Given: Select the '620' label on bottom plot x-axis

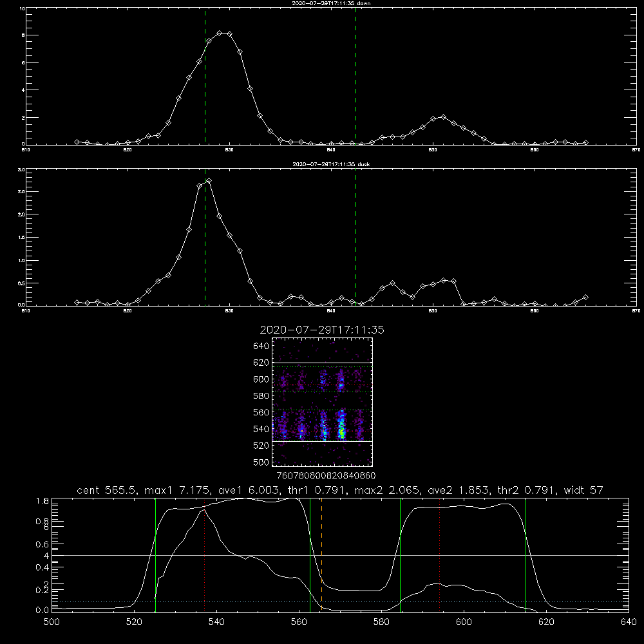Looking at the screenshot, I should click(546, 622).
